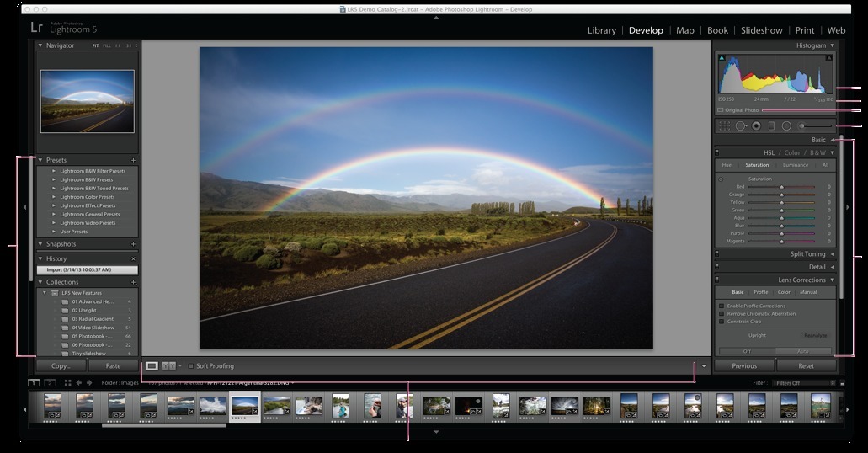The height and width of the screenshot is (453, 868).
Task: Tick Remove Chromatic Aberration option
Action: click(x=722, y=314)
